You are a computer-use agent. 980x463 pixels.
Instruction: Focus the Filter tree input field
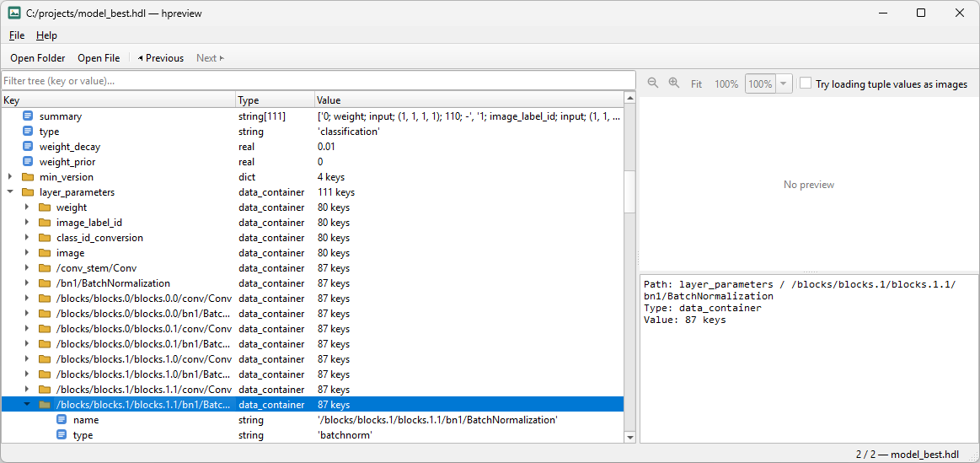tap(319, 81)
